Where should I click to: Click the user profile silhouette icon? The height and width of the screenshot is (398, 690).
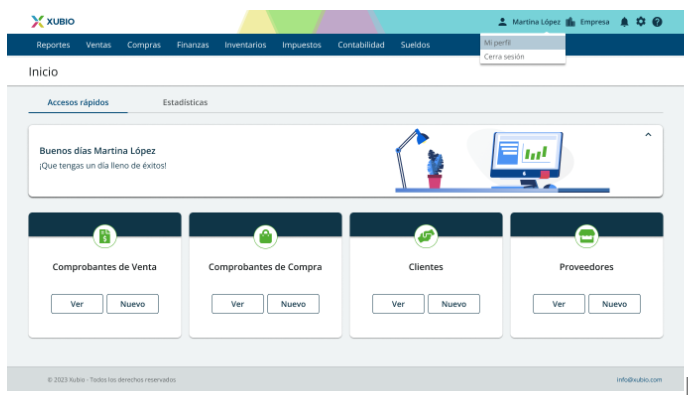(502, 22)
